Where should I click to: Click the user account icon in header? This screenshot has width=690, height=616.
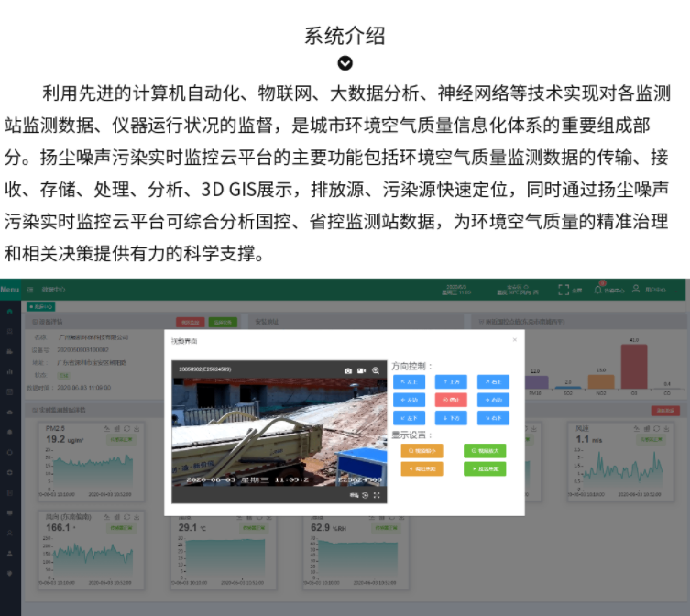click(x=635, y=290)
